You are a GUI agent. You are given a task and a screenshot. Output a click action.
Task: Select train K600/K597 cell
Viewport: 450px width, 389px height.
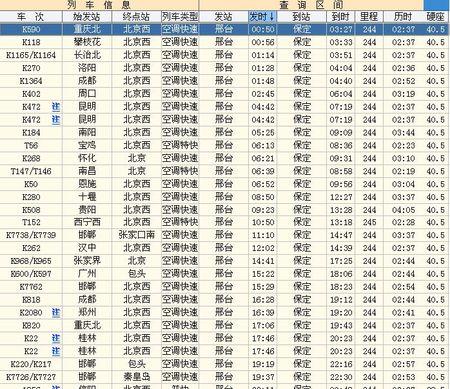[x=31, y=274]
